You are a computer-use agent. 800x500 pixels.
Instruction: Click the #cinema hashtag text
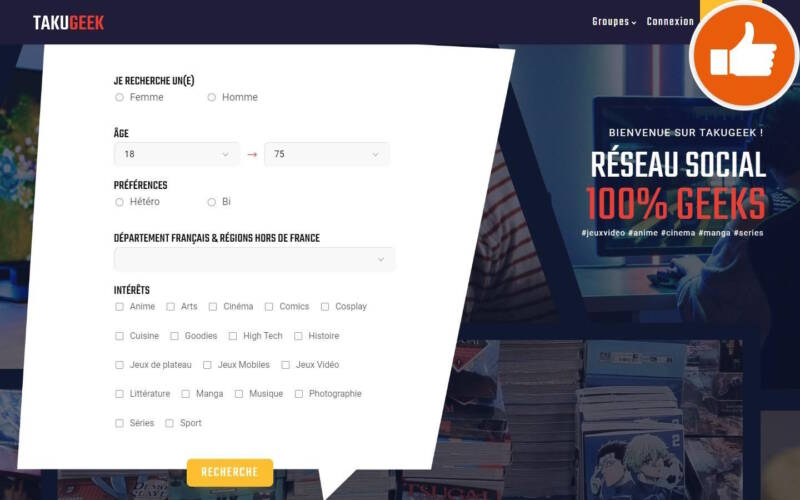click(x=678, y=233)
